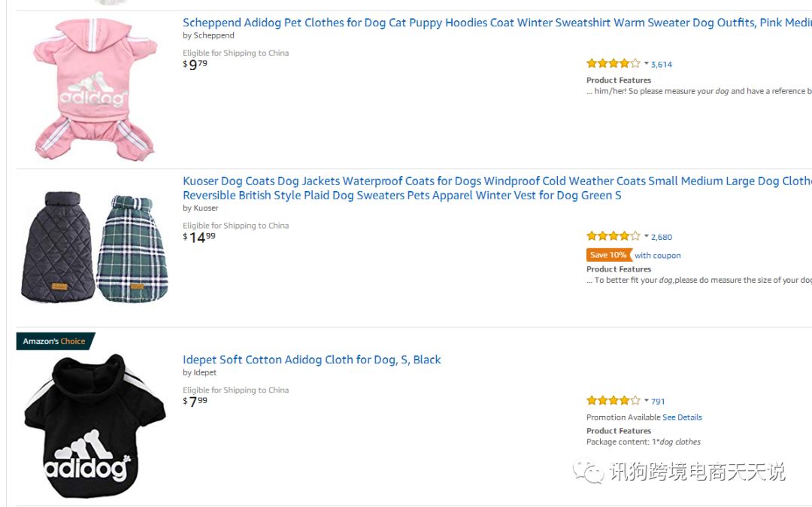This screenshot has width=812, height=507.
Task: Open the 791 customer reviews link
Action: (x=658, y=401)
